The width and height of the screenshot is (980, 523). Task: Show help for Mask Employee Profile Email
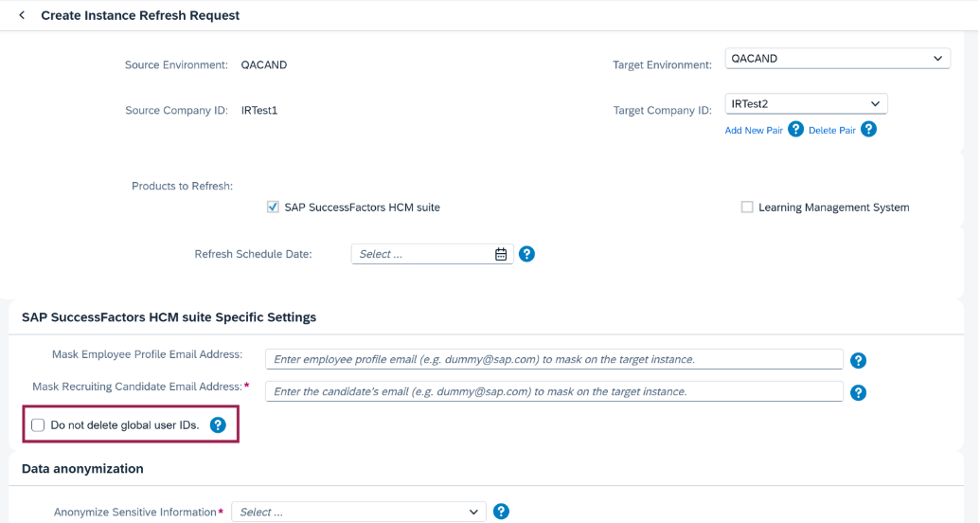coord(858,360)
